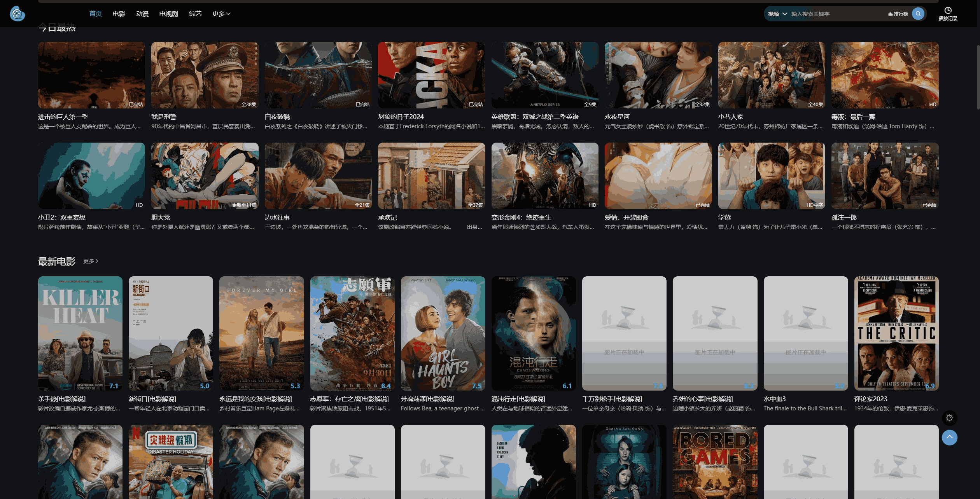Screen dimensions: 980x499
Task: Open 小巷人家 poster thumbnail
Action: tap(772, 75)
